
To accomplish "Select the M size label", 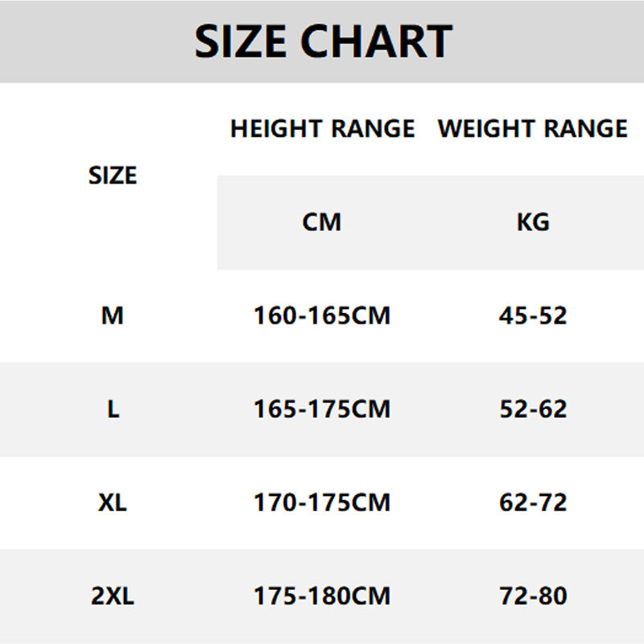I will [113, 316].
